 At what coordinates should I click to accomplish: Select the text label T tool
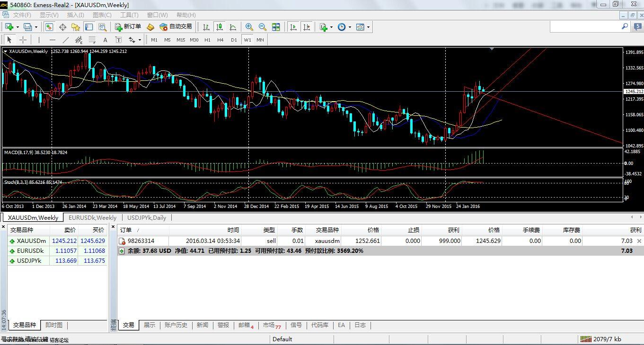pyautogui.click(x=118, y=40)
